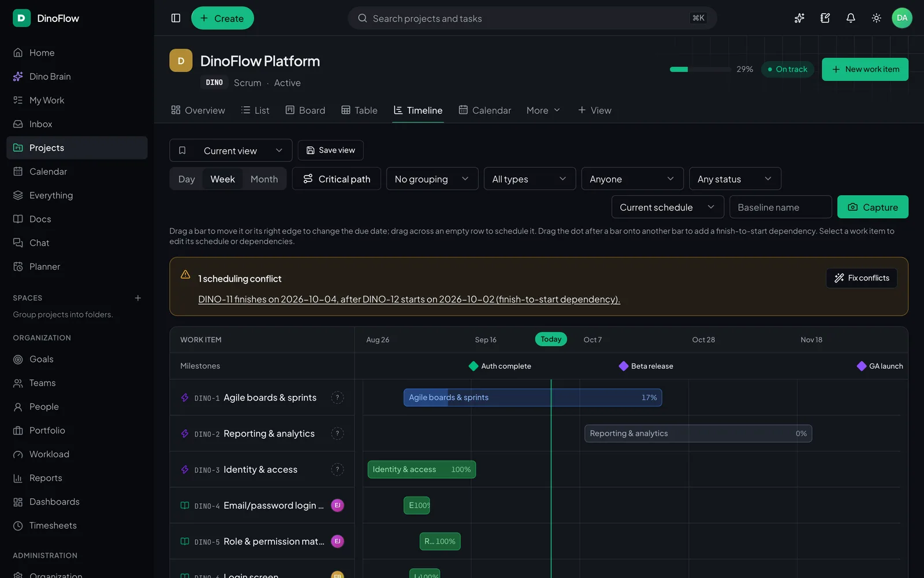The image size is (924, 578).
Task: Open the No grouping dropdown
Action: tap(432, 179)
